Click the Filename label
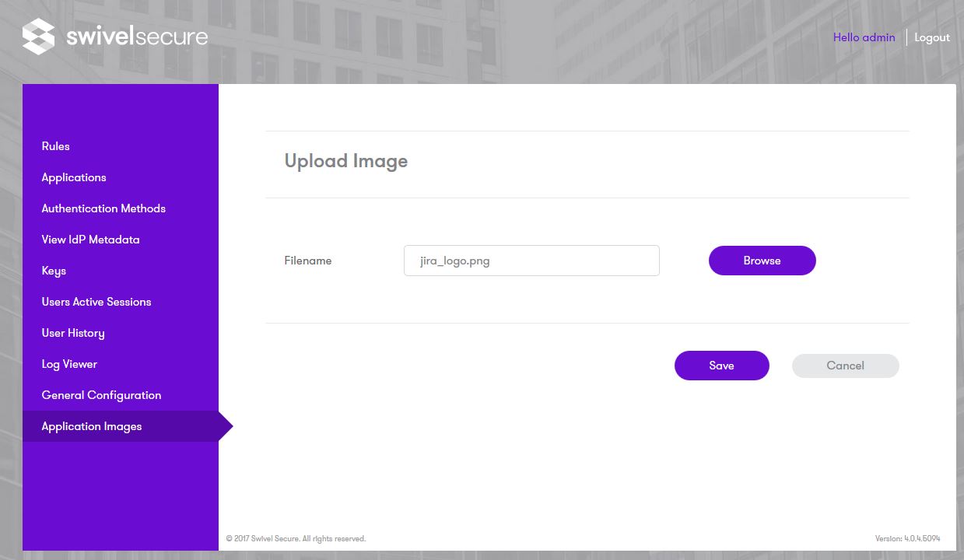The height and width of the screenshot is (560, 964). pyautogui.click(x=308, y=261)
